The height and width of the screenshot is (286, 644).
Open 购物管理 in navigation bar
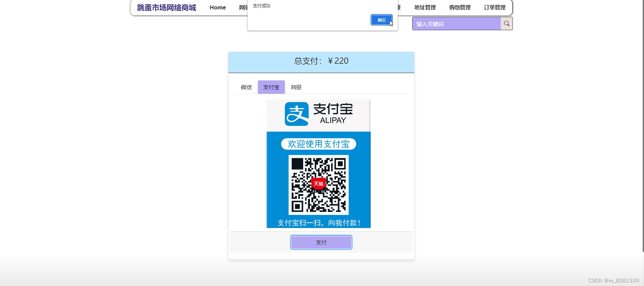click(x=460, y=7)
